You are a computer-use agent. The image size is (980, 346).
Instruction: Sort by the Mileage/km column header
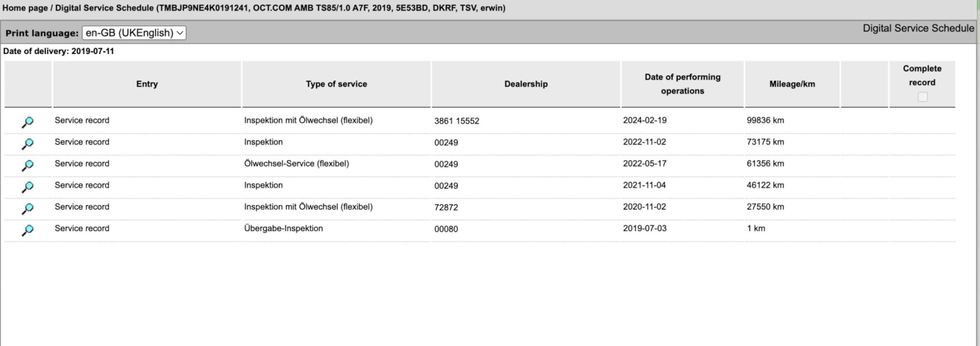[792, 84]
